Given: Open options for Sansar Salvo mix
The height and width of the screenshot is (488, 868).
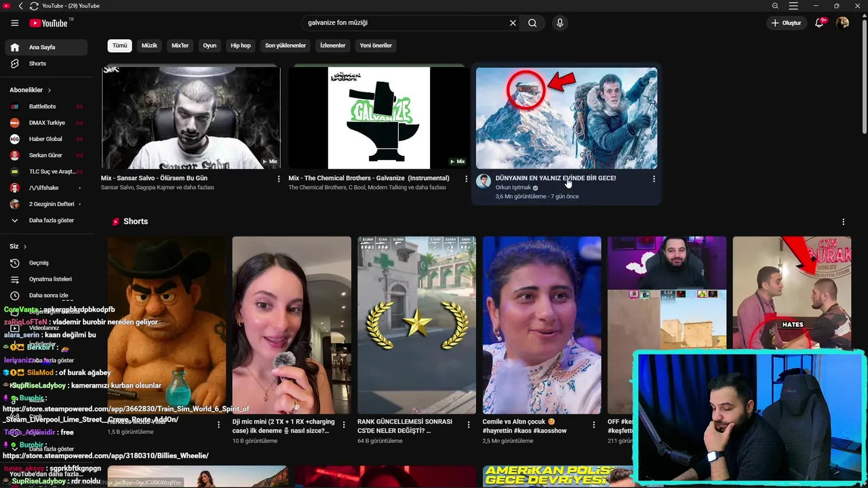Looking at the screenshot, I should (279, 179).
